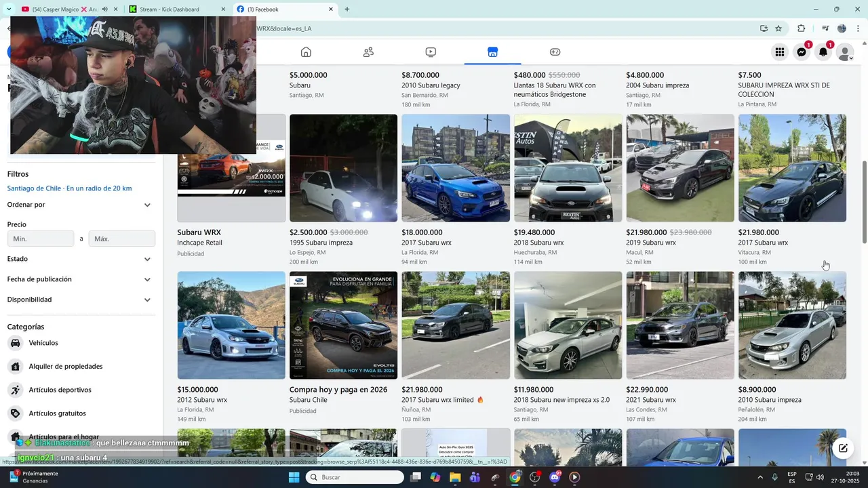Open Chrome media controls icon
This screenshot has height=488, width=868.
coord(825,28)
